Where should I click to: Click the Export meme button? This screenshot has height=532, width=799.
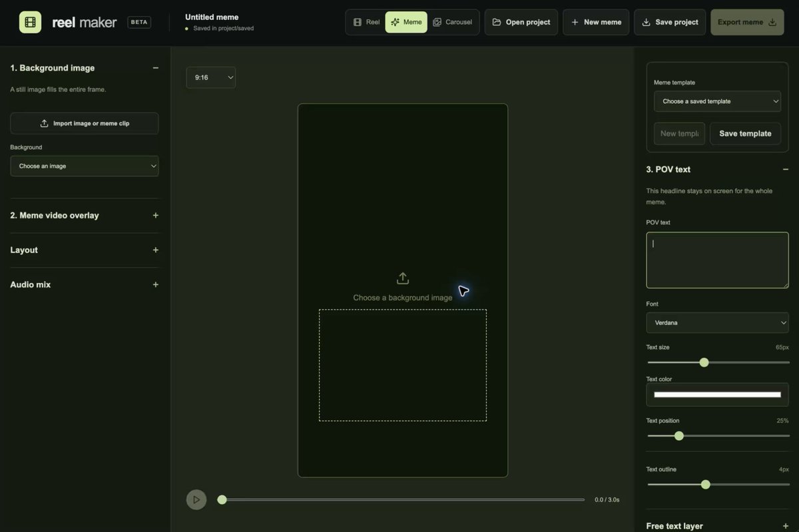point(747,22)
